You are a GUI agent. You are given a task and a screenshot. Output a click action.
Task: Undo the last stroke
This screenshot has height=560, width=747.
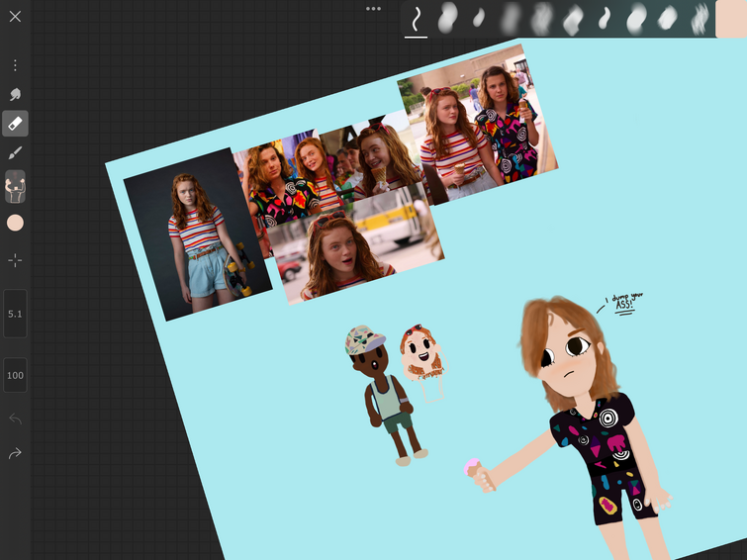[15, 419]
